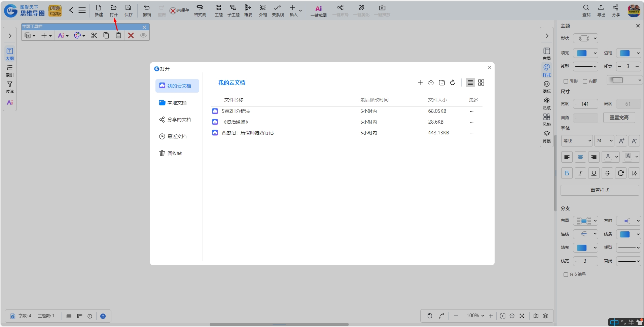Upload to cloud in open dialog
Viewport: 644px width, 327px height.
[x=431, y=83]
